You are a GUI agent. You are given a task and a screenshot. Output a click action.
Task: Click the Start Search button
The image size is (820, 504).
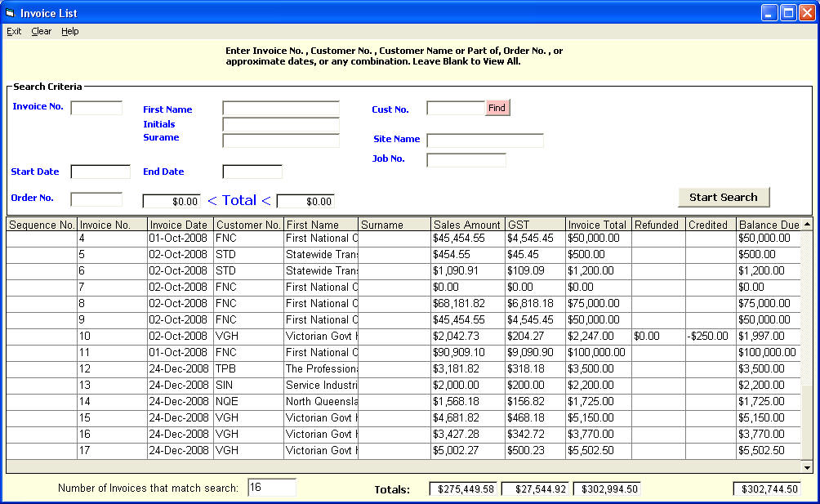(x=724, y=197)
